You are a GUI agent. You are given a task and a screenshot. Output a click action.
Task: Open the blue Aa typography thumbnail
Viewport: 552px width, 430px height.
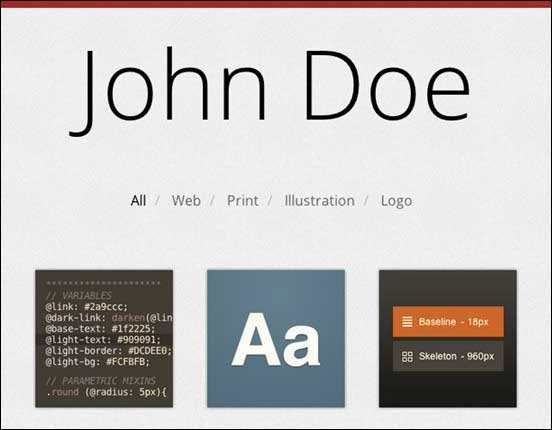tap(276, 338)
